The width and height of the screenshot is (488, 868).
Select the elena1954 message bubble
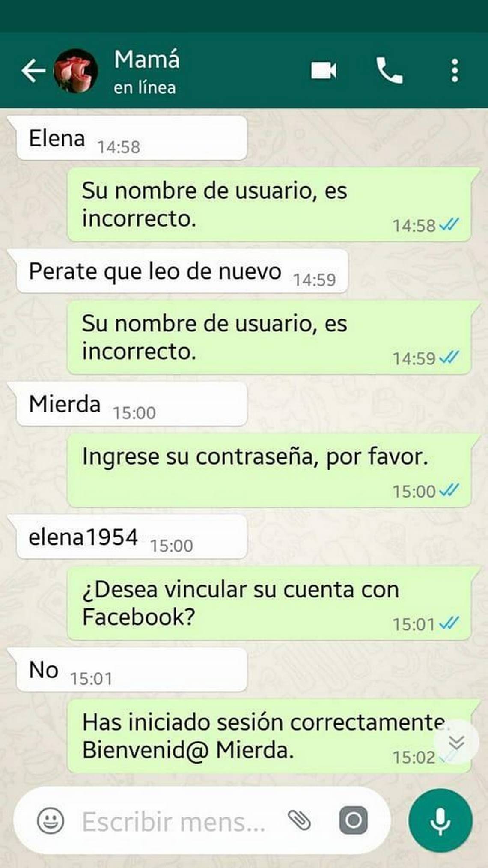(x=132, y=537)
